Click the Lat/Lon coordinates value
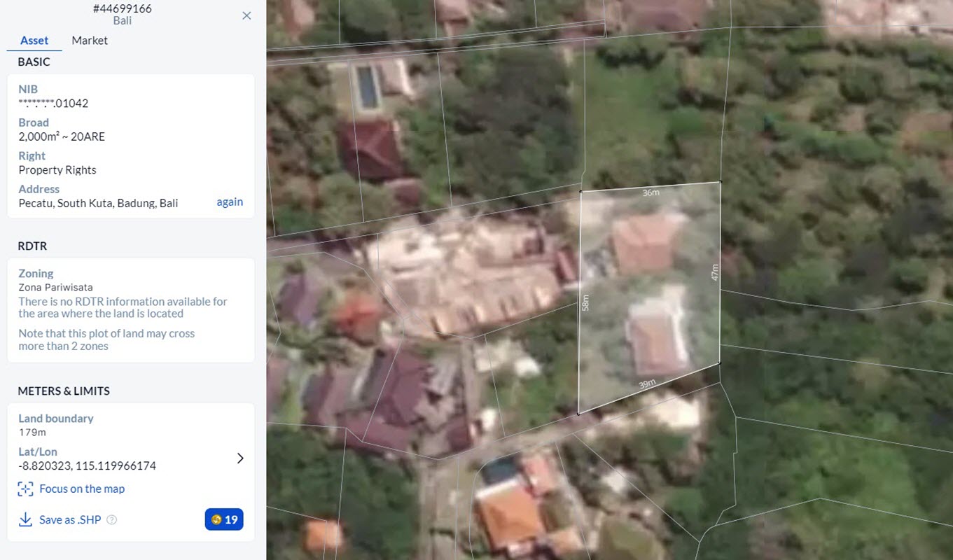The width and height of the screenshot is (953, 560). [x=88, y=466]
